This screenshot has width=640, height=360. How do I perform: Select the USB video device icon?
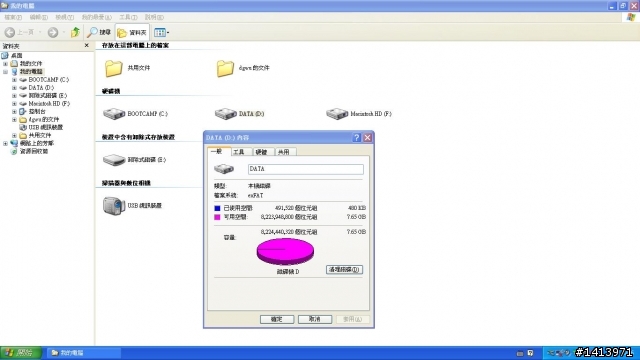click(113, 205)
